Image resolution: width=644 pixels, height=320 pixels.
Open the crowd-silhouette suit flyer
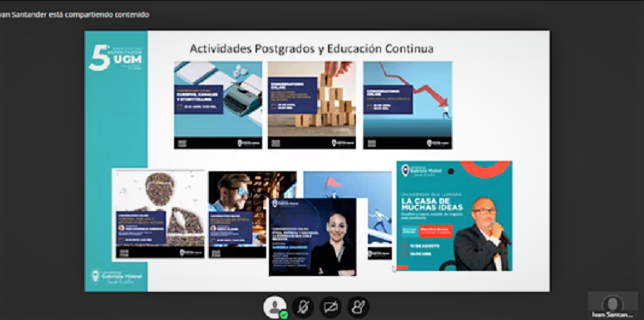(x=158, y=215)
